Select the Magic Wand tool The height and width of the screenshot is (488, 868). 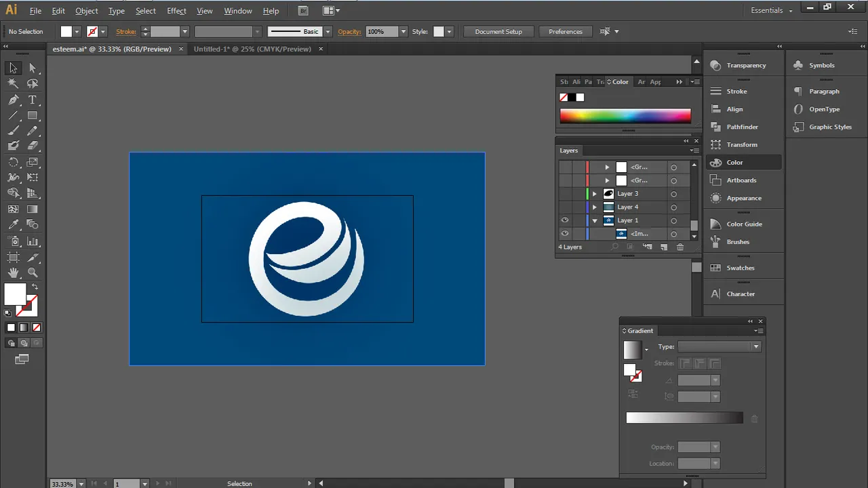(13, 83)
